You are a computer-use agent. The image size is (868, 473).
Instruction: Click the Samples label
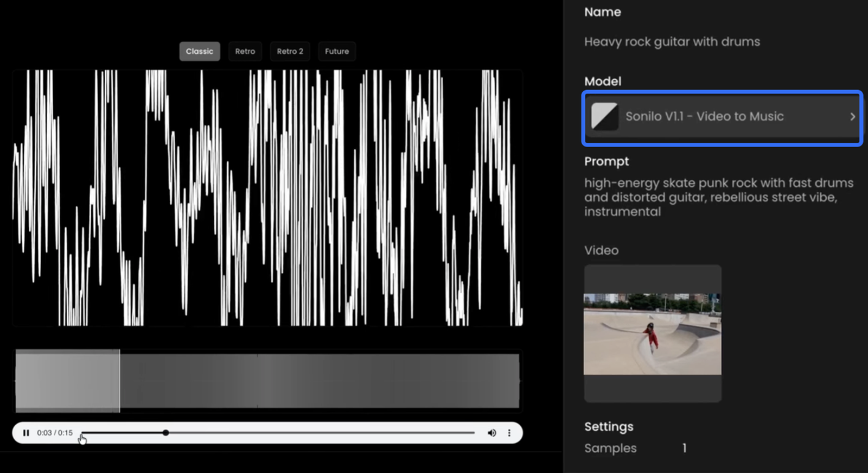click(x=610, y=448)
